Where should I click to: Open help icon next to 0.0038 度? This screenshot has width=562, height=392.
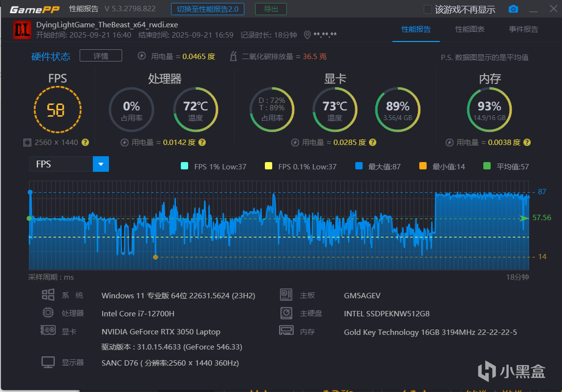tap(527, 143)
